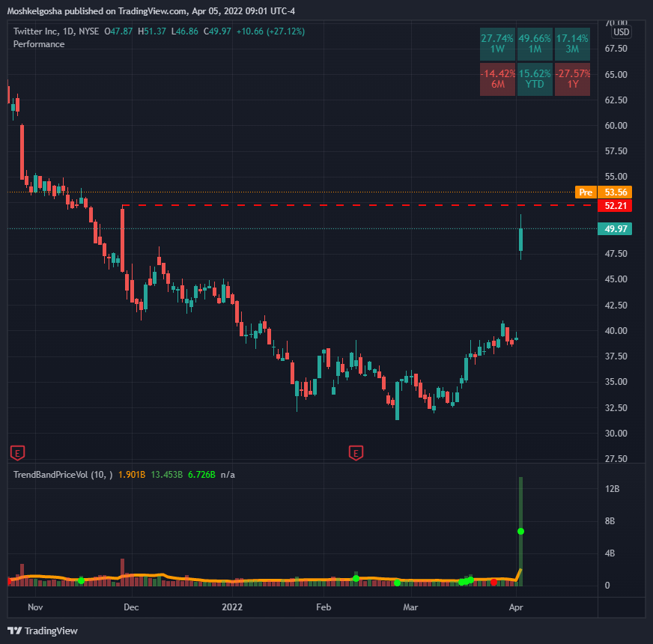Screen dimensions: 653x644
Task: Click the green dot on April volume bar
Action: click(520, 531)
